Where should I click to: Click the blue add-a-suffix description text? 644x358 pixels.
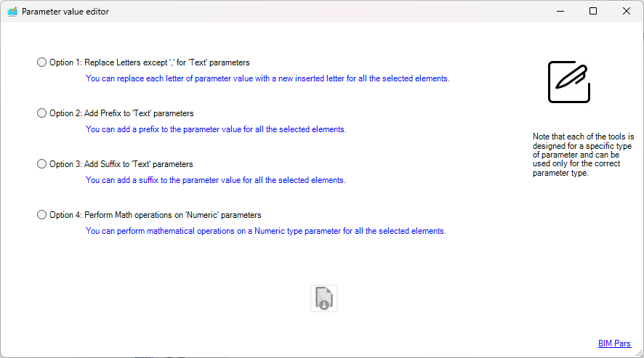pos(216,180)
